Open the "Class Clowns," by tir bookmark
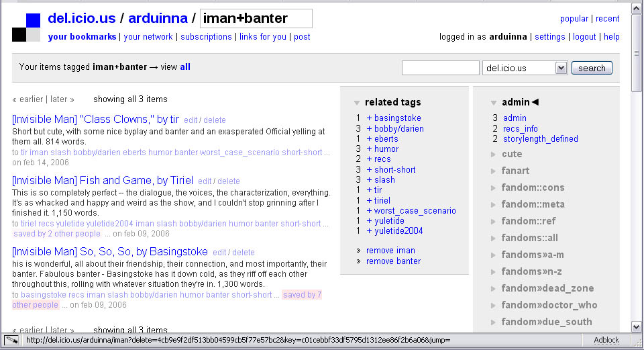 pos(96,120)
